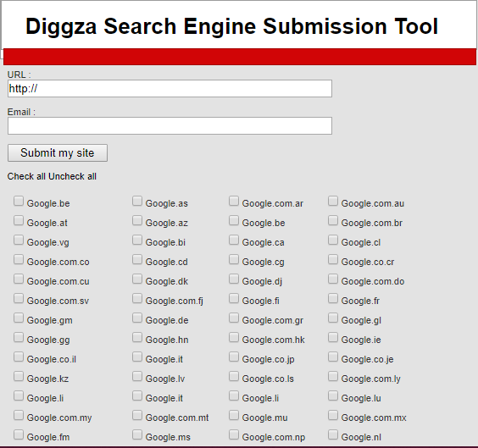Select the Google.kz checkbox
The image size is (478, 448).
(19, 376)
